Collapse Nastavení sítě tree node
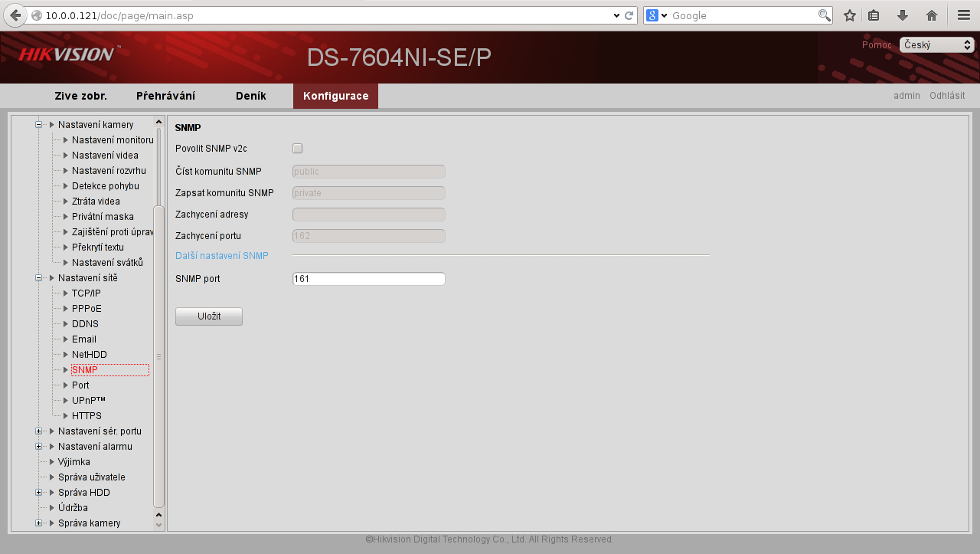This screenshot has height=554, width=980. (38, 278)
